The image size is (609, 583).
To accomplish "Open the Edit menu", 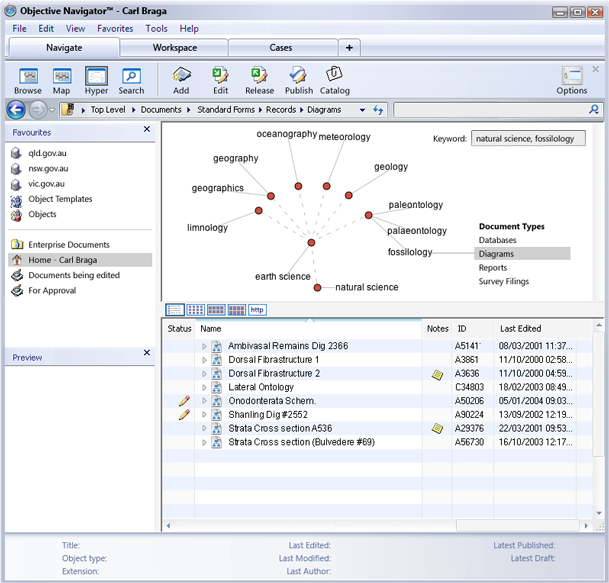I will coord(46,29).
